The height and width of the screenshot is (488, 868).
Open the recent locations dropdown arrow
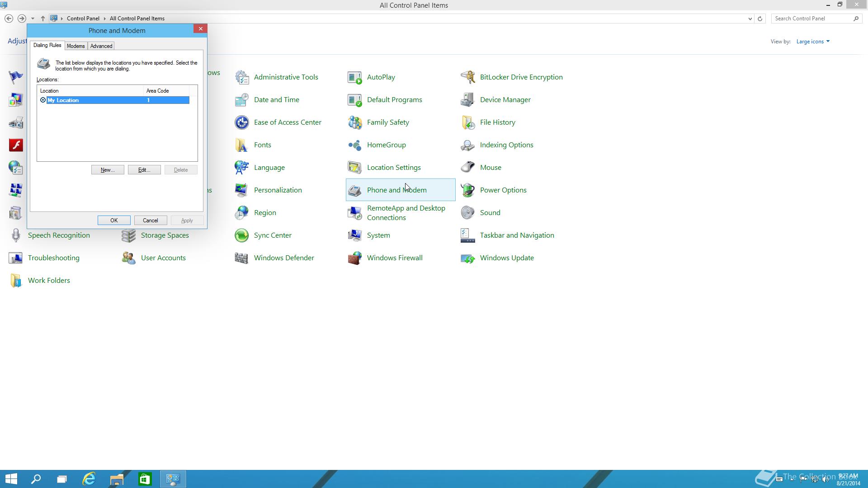pos(33,19)
